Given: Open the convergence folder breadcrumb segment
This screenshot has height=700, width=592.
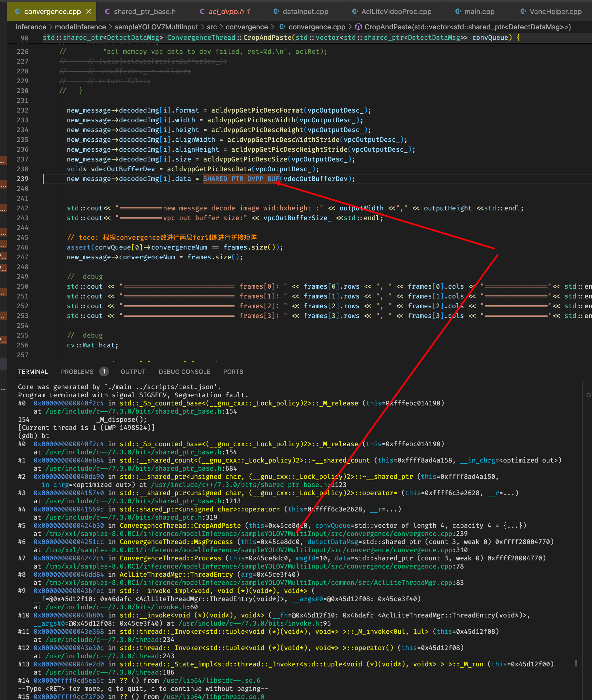Looking at the screenshot, I should (x=247, y=27).
